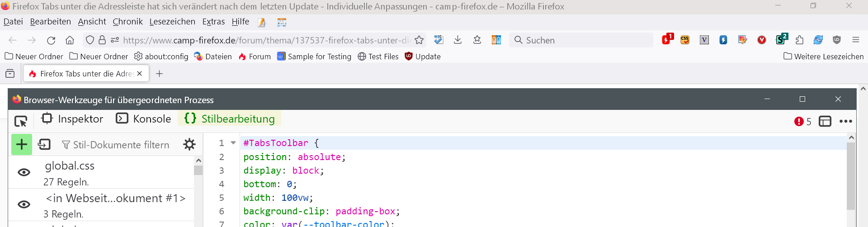Click the V-box extension icon

point(704,40)
